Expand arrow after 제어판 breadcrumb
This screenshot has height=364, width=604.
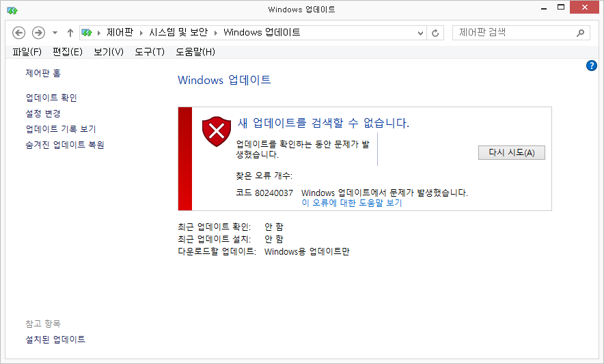(141, 33)
